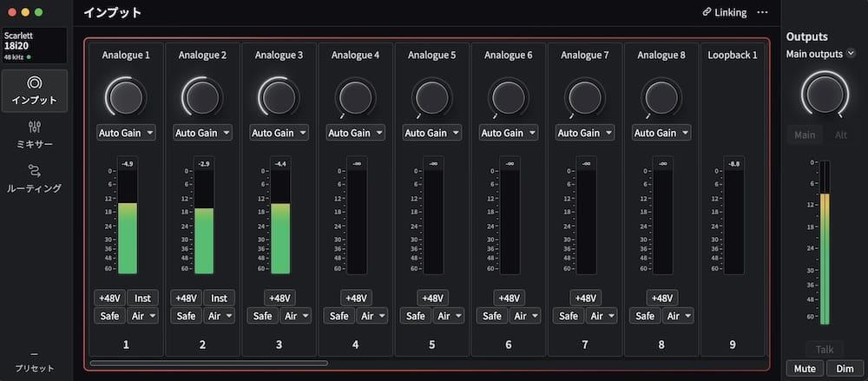This screenshot has height=381, width=868.
Task: Click the Analogue 8 gain knob
Action: point(661,96)
